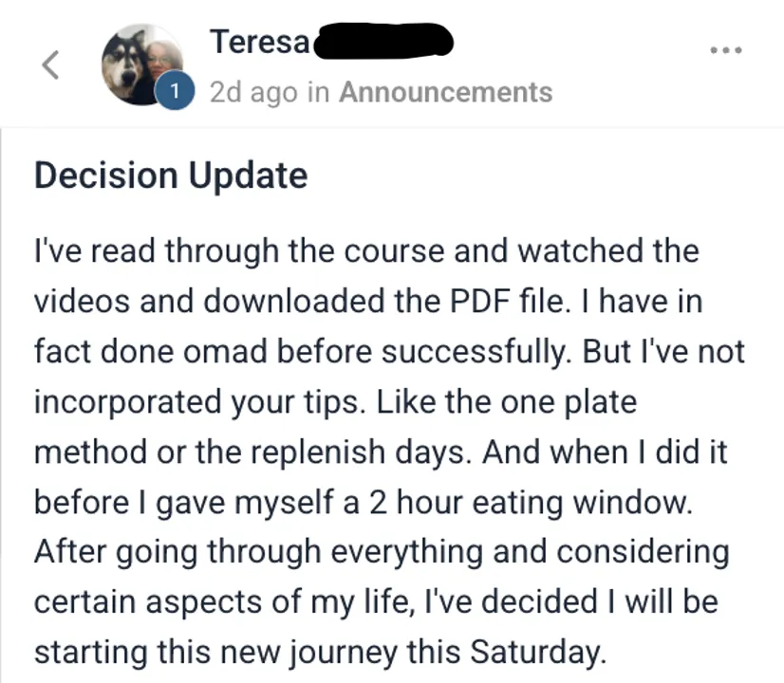Open Teresa's circular profile avatar

(142, 65)
